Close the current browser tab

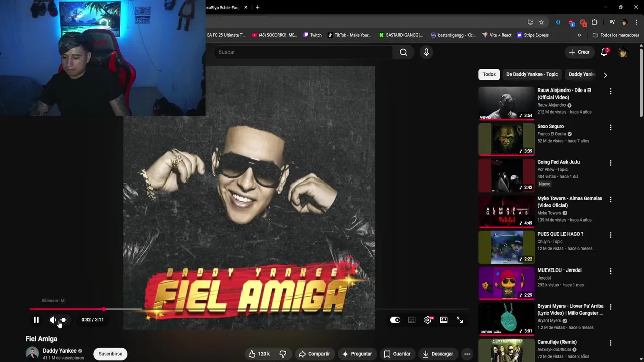pyautogui.click(x=246, y=7)
